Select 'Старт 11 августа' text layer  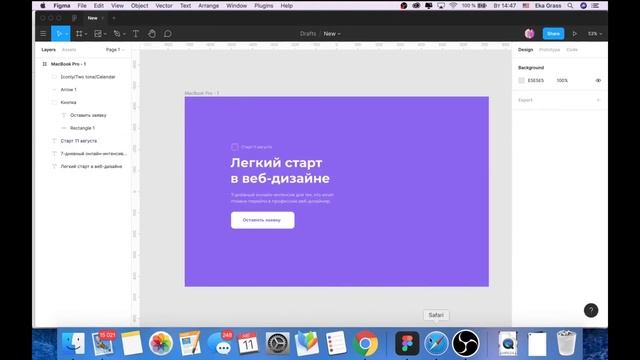(x=79, y=141)
